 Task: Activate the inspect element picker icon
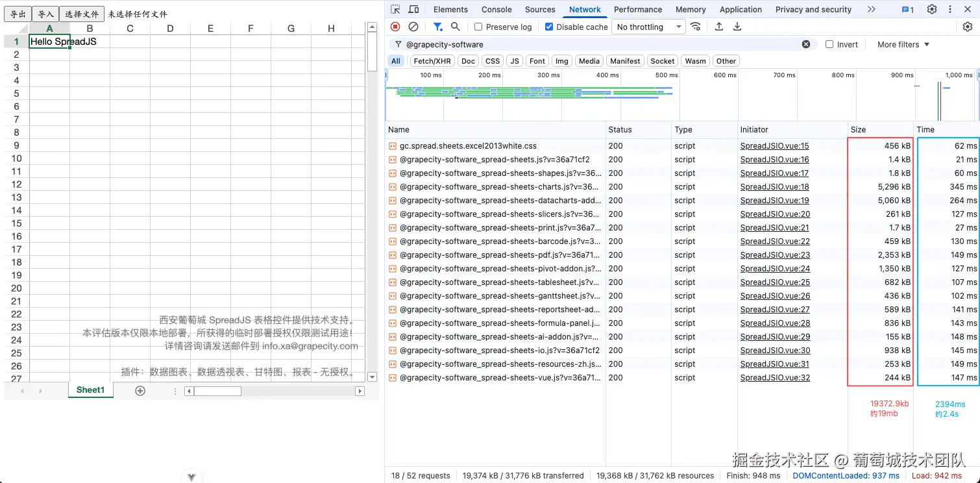(395, 9)
